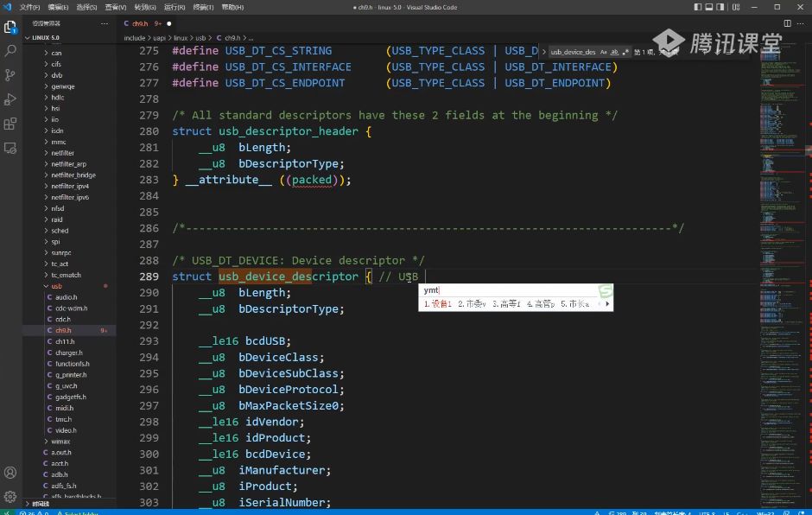
Task: Open audio.h file in explorer
Action: [67, 297]
